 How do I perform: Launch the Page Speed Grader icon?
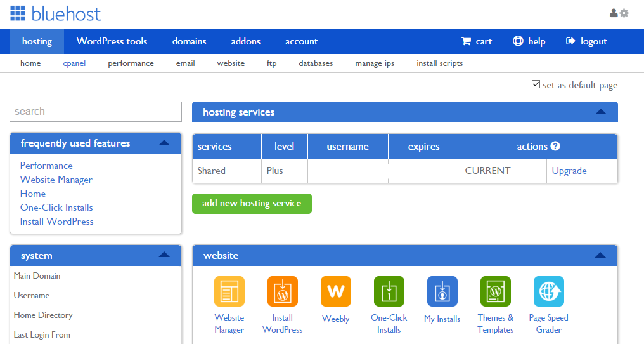(549, 291)
